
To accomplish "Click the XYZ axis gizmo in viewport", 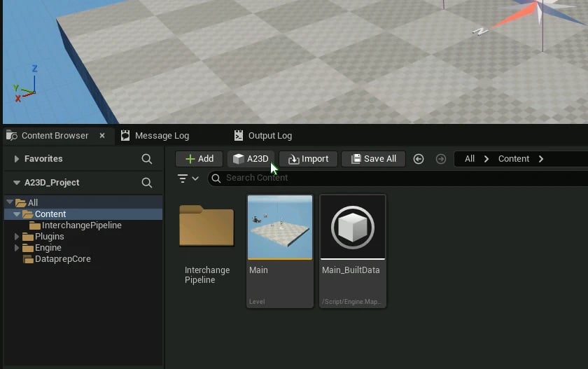I will [x=25, y=85].
